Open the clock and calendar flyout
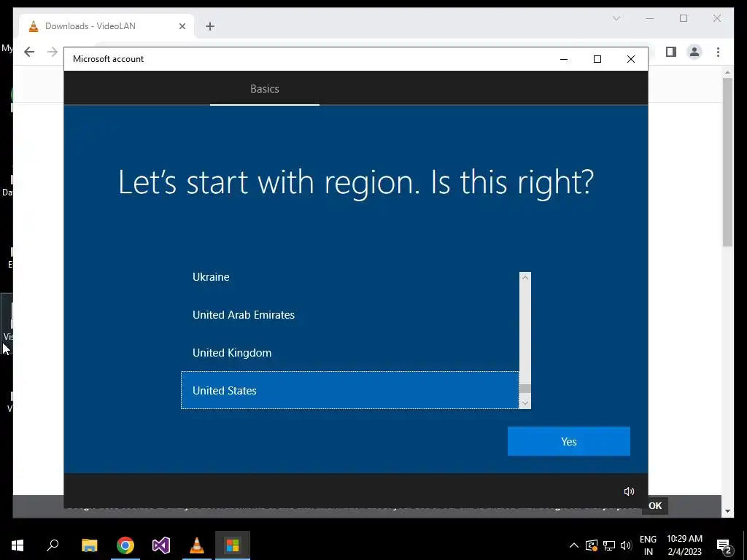Screen dimensions: 747x560 tap(684, 545)
